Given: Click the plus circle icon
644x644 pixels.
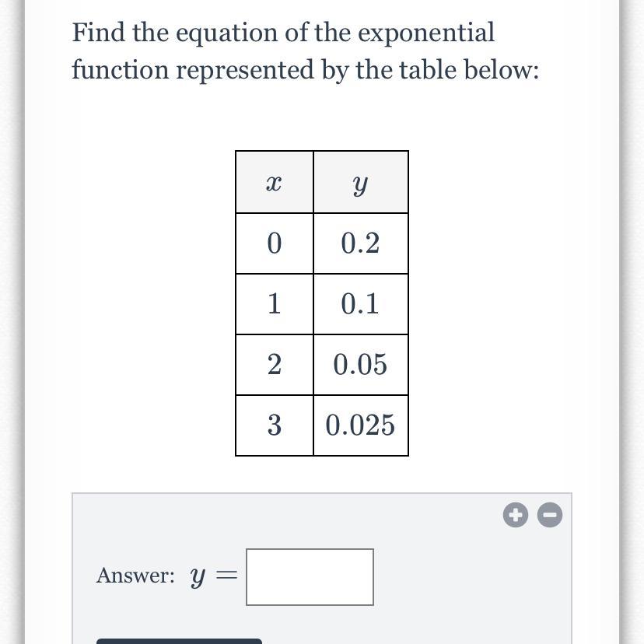Looking at the screenshot, I should (515, 515).
